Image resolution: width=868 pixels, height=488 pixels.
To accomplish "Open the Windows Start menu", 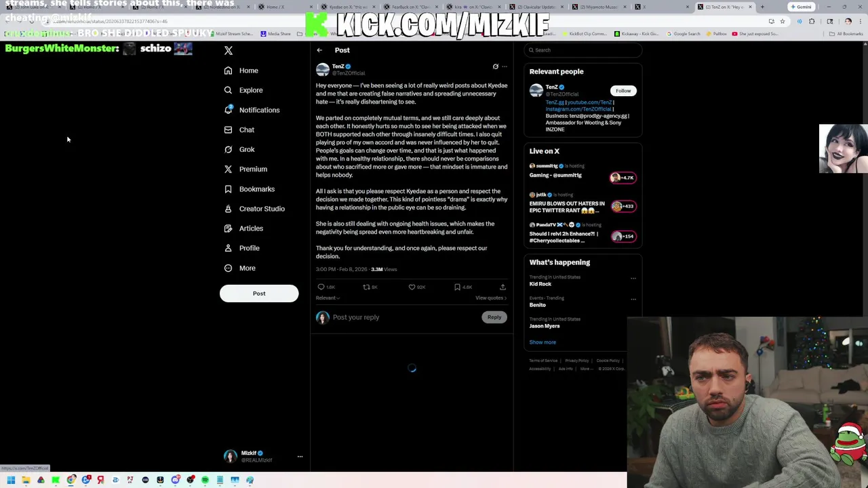I will [x=11, y=480].
